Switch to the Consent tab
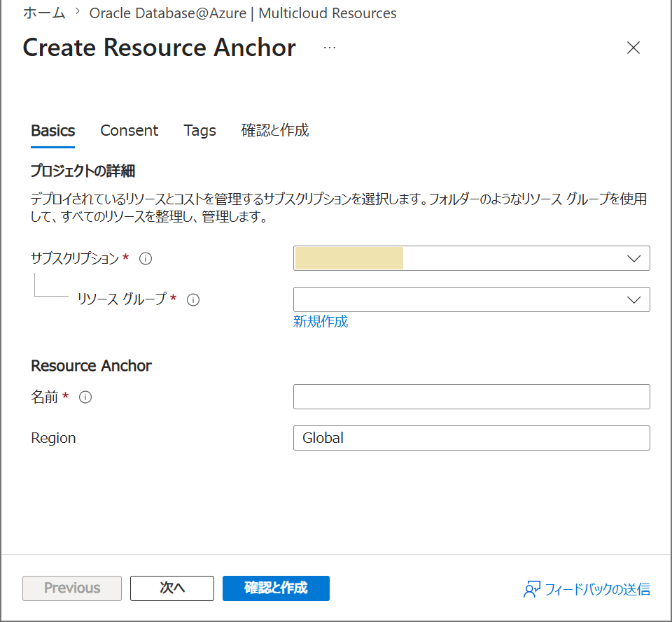672x622 pixels. tap(129, 131)
